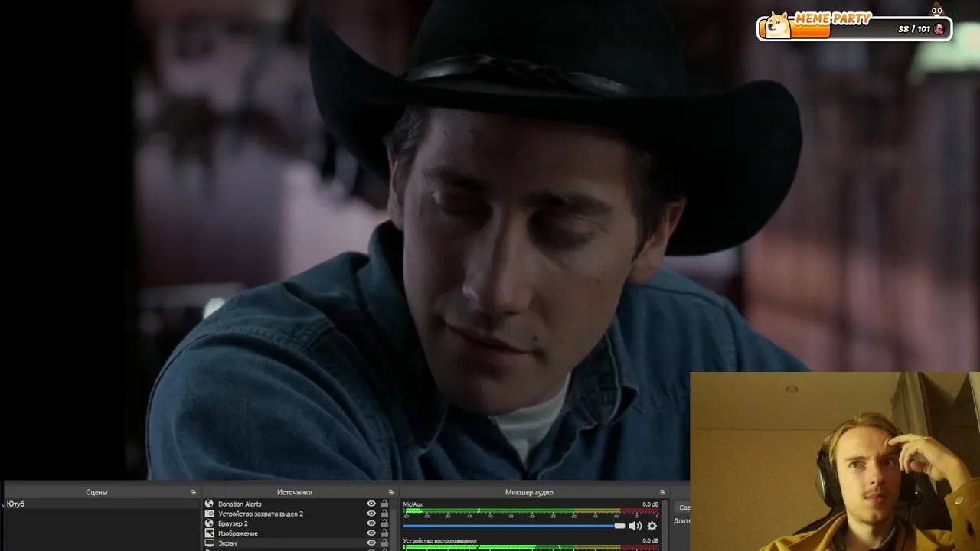The width and height of the screenshot is (980, 551).
Task: Click the 38 / 101 counter
Action: tap(913, 29)
